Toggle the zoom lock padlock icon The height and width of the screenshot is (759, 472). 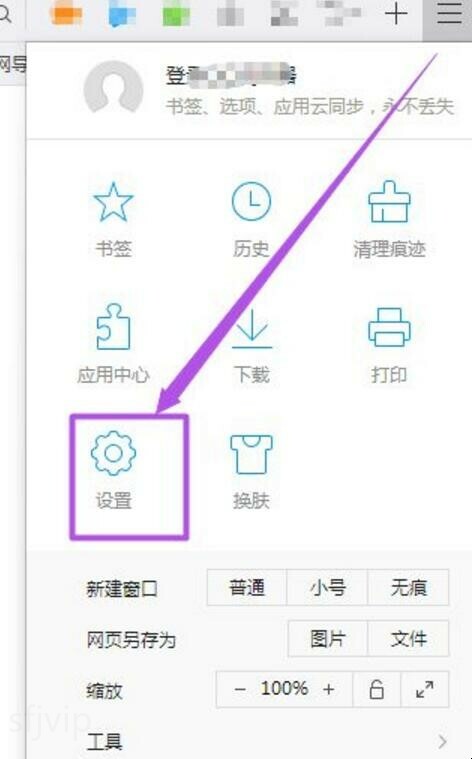[377, 689]
